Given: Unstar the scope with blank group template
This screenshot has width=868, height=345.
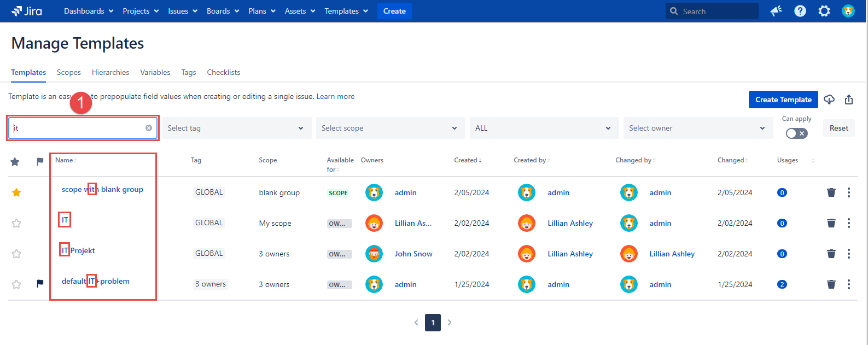Looking at the screenshot, I should pyautogui.click(x=16, y=192).
